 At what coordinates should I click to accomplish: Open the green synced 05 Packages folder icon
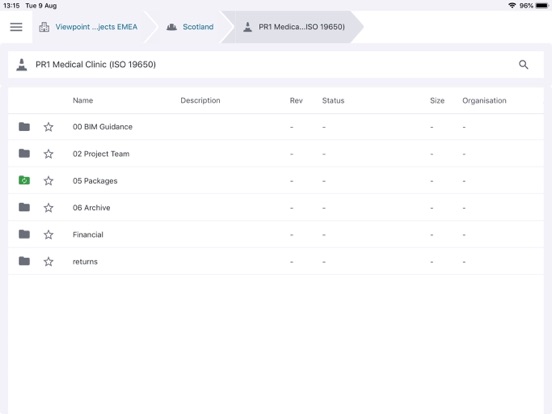pos(24,180)
